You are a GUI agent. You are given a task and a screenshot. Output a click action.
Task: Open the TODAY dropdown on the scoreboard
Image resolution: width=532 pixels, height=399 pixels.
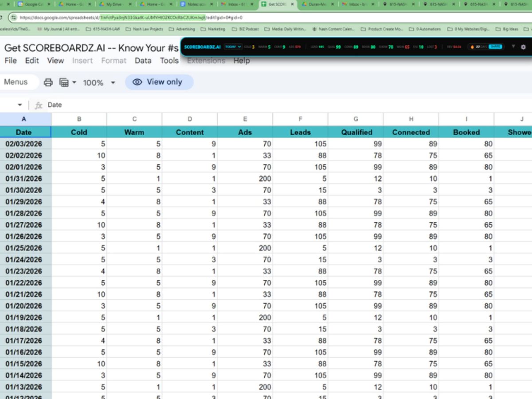[x=233, y=47]
